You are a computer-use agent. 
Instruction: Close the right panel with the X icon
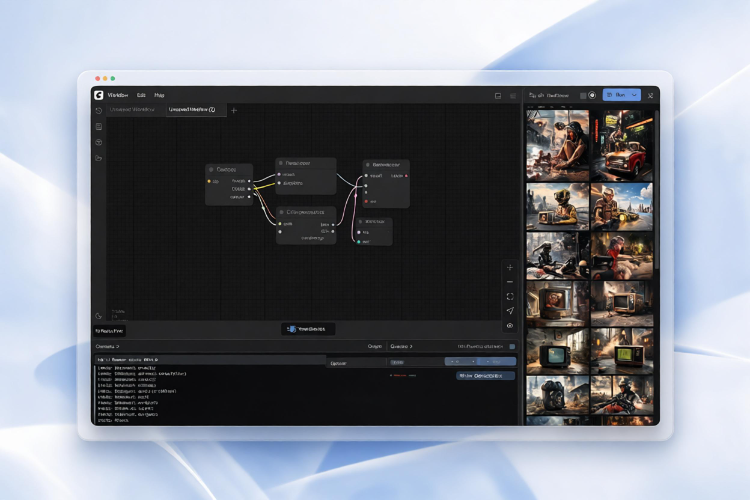(x=651, y=96)
